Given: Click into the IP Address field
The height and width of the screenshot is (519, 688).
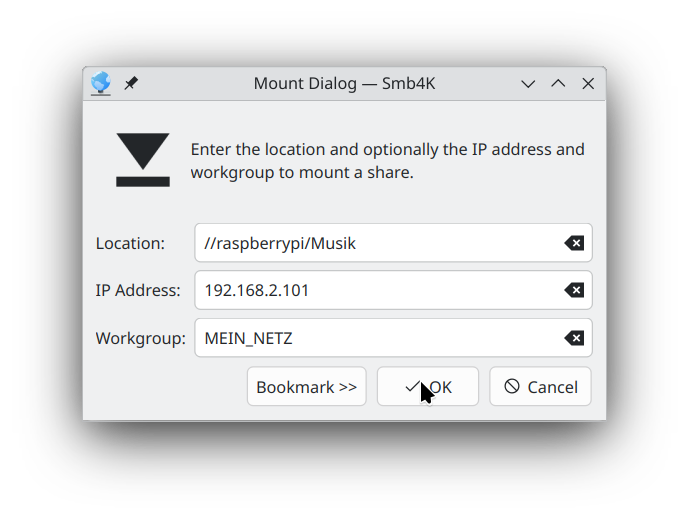Looking at the screenshot, I should (380, 291).
